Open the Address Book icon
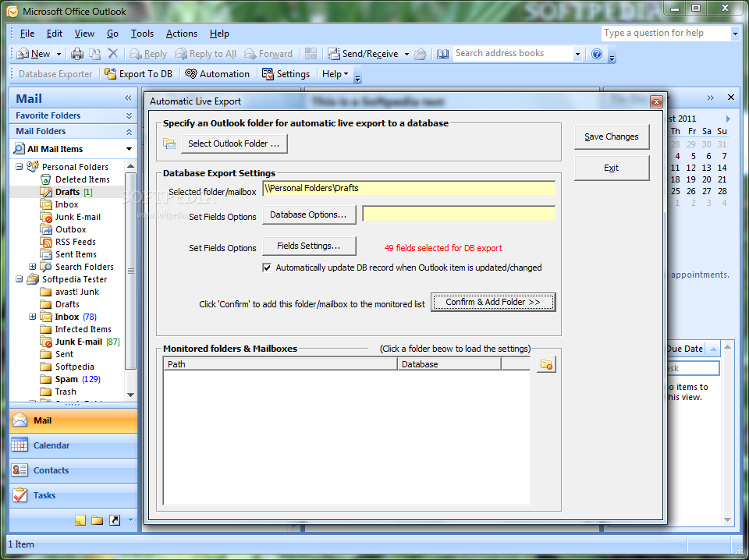 (443, 54)
